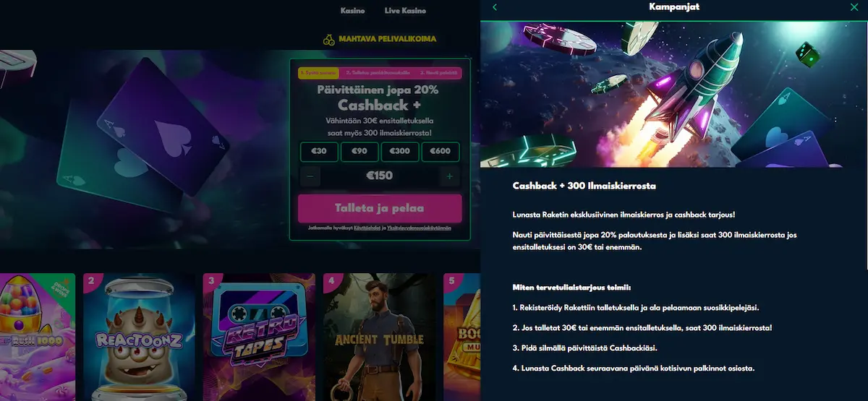Click the rocket campaign banner image
The image size is (868, 401).
point(674,93)
